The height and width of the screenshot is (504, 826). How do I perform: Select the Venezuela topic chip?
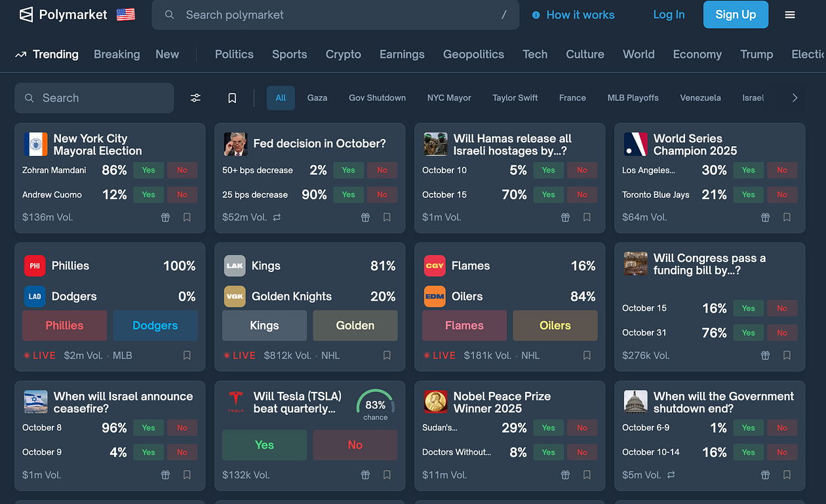point(700,98)
